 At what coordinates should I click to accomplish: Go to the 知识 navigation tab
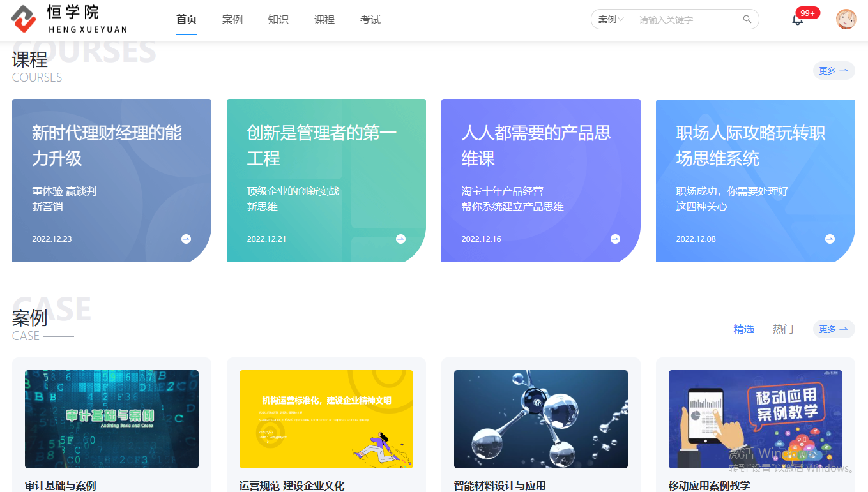[x=278, y=20]
